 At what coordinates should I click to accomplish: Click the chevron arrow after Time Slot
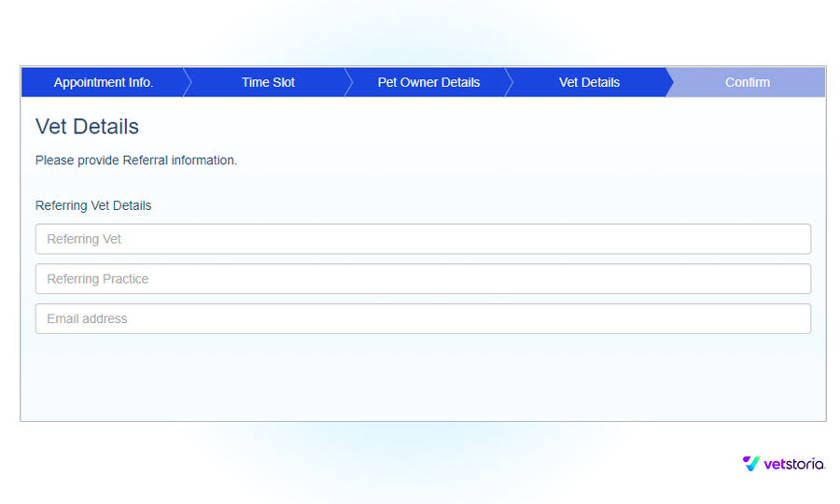click(x=349, y=82)
